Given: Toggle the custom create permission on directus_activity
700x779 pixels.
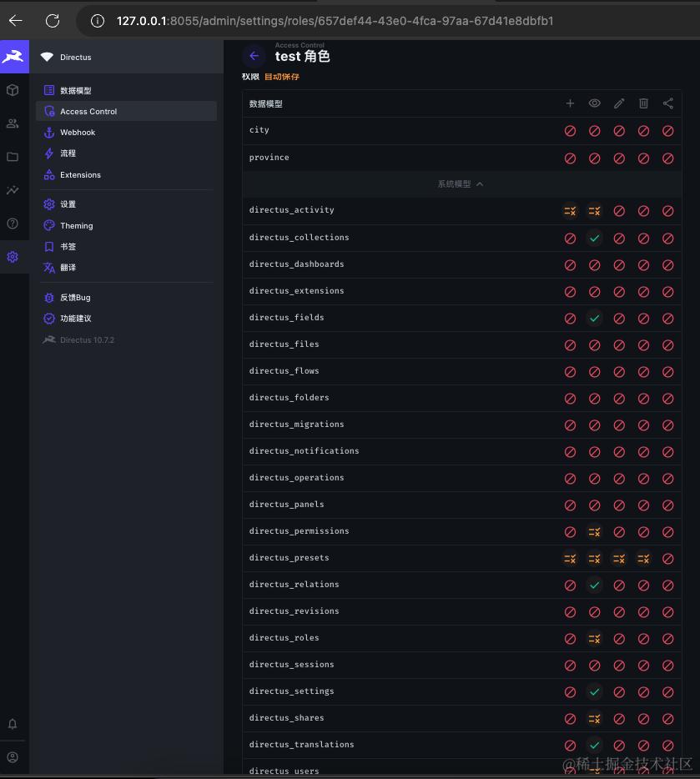Looking at the screenshot, I should pos(570,211).
